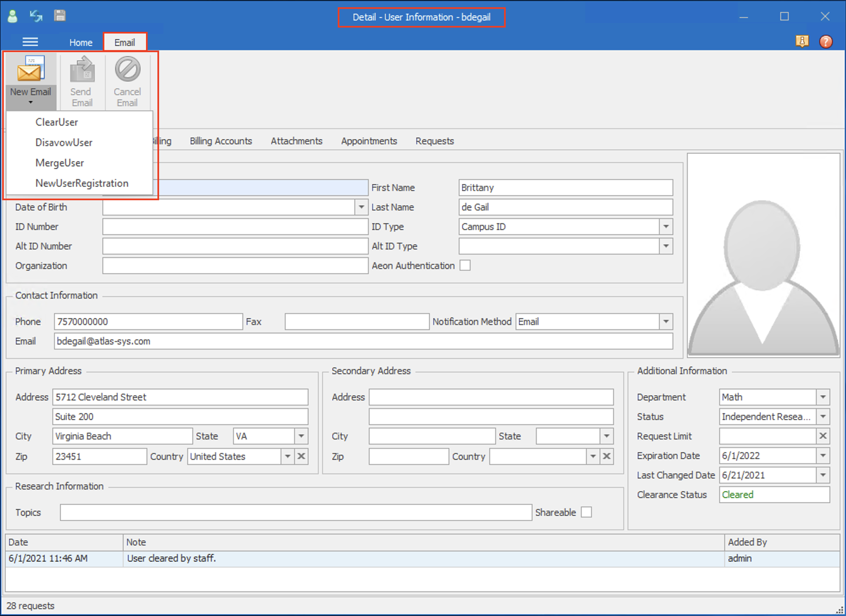This screenshot has height=616, width=846.
Task: Click the New Email toolbar icon
Action: coord(31,70)
